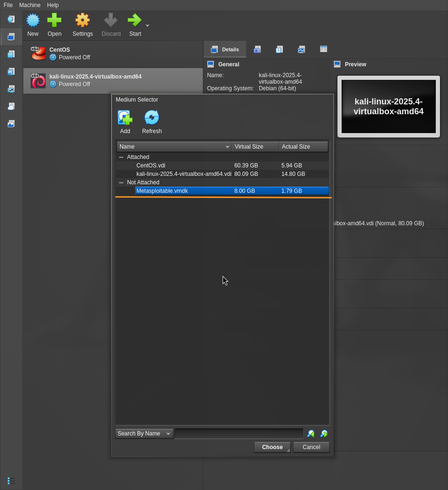
Task: Sort media list by Actual Size column
Action: 304,147
